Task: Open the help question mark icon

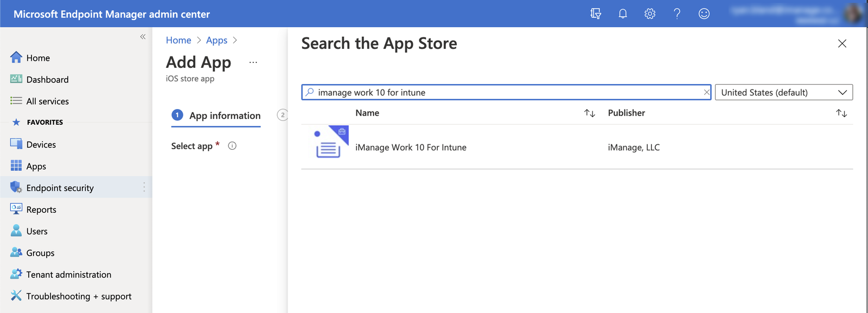Action: [677, 14]
